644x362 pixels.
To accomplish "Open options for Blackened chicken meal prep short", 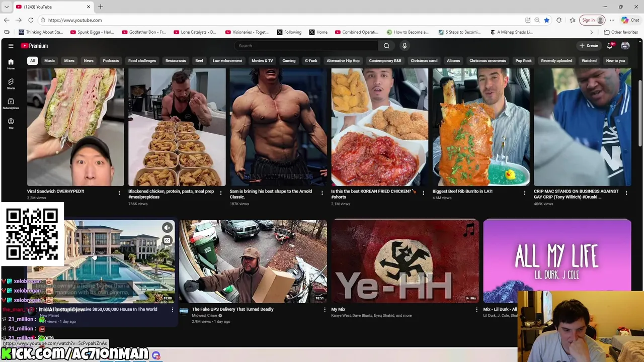I will pos(220,193).
